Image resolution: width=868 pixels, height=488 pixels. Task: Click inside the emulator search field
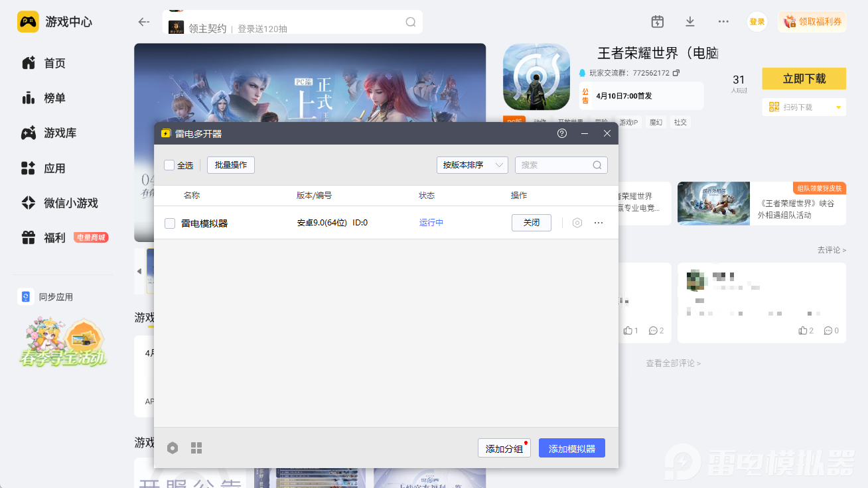point(557,164)
